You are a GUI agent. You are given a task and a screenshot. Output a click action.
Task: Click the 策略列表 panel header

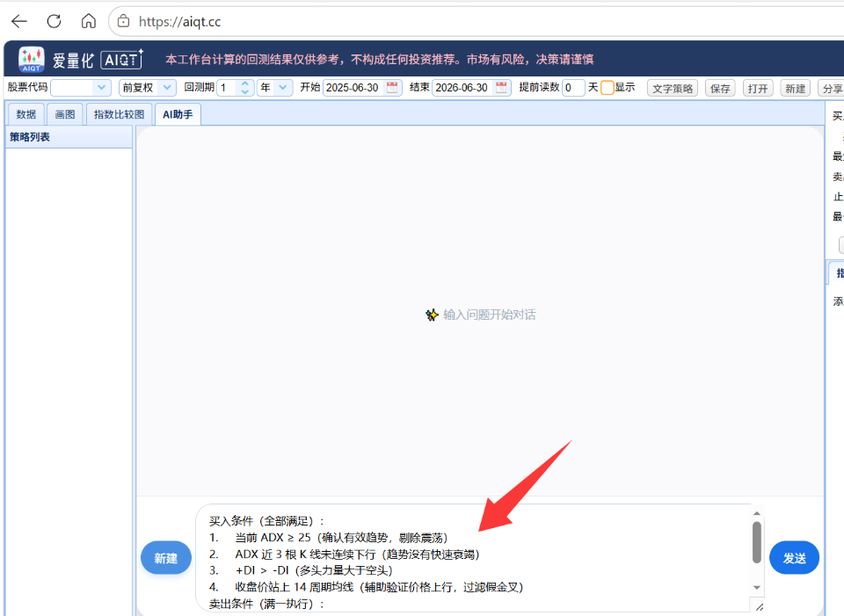click(x=69, y=137)
